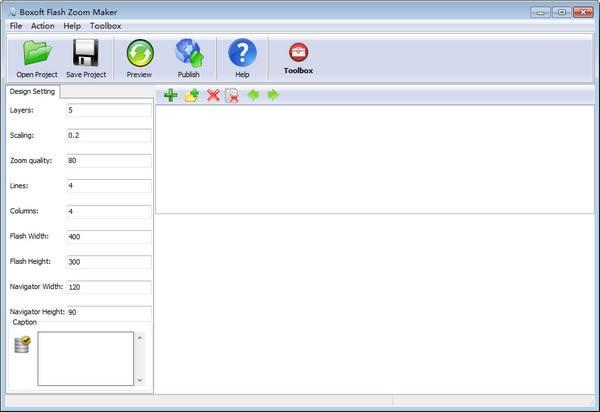The width and height of the screenshot is (600, 412).
Task: Click the Lines value field
Action: pyautogui.click(x=109, y=186)
